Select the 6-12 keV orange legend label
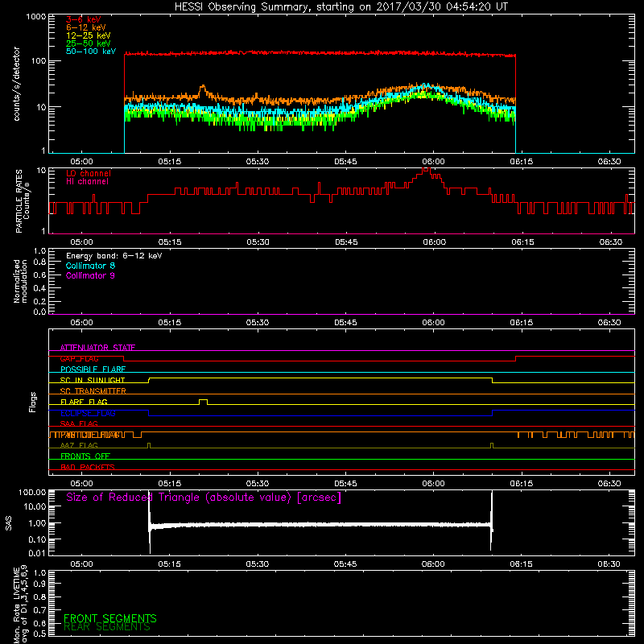644x644 pixels. (86, 27)
